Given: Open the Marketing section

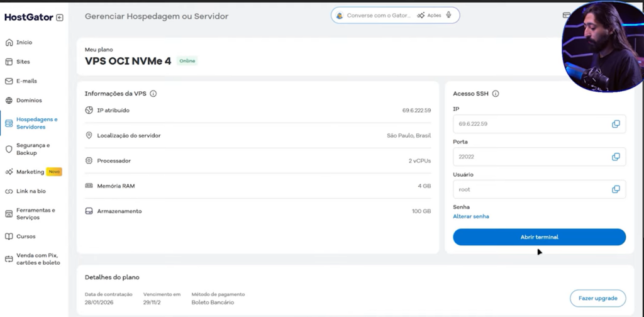Looking at the screenshot, I should [x=30, y=172].
